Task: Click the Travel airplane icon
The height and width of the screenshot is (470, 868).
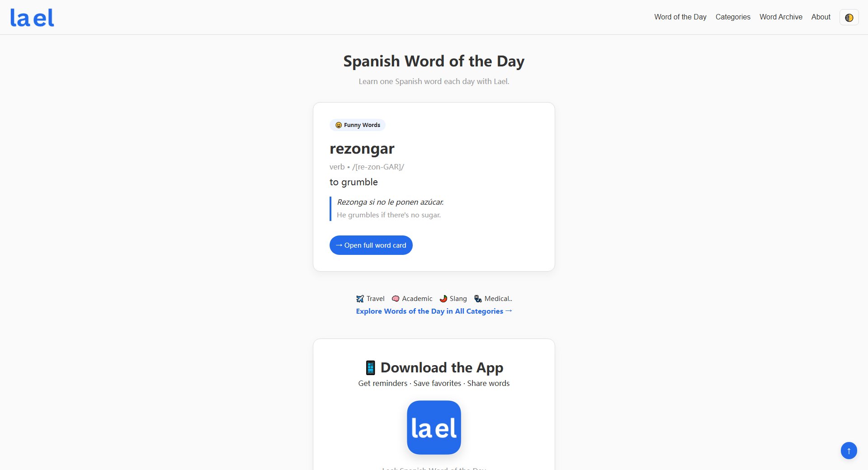Action: (x=360, y=299)
